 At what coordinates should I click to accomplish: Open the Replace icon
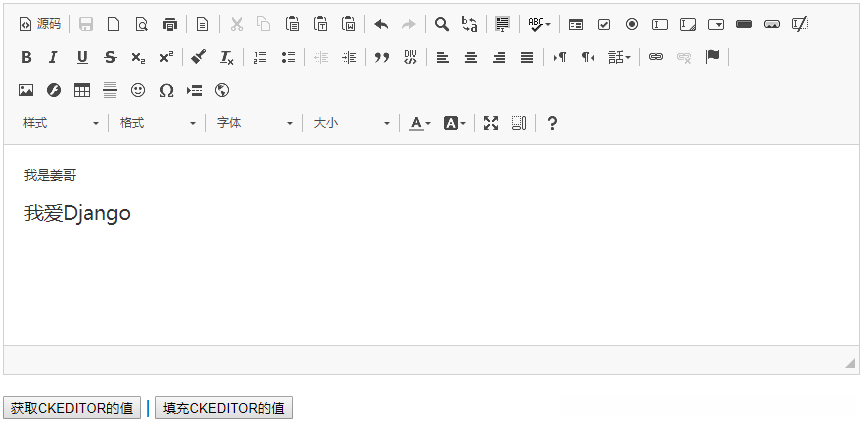(x=470, y=24)
